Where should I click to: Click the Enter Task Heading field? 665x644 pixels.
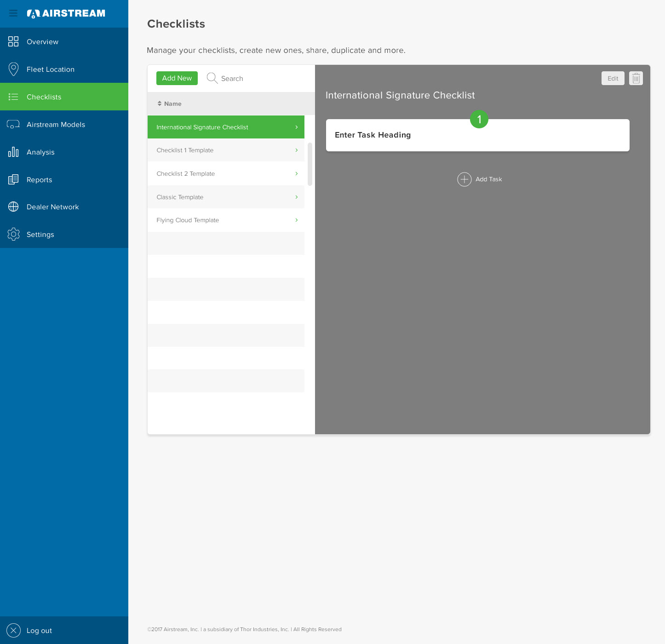click(477, 135)
